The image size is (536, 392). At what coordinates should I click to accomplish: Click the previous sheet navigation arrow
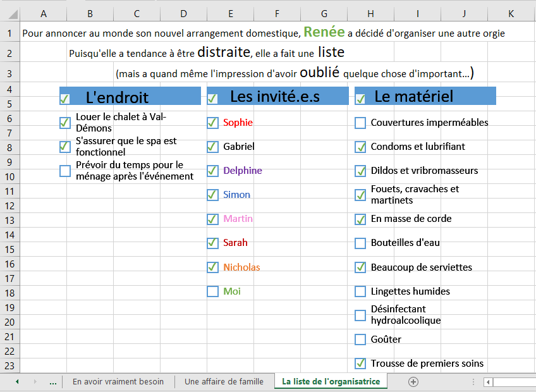point(17,382)
